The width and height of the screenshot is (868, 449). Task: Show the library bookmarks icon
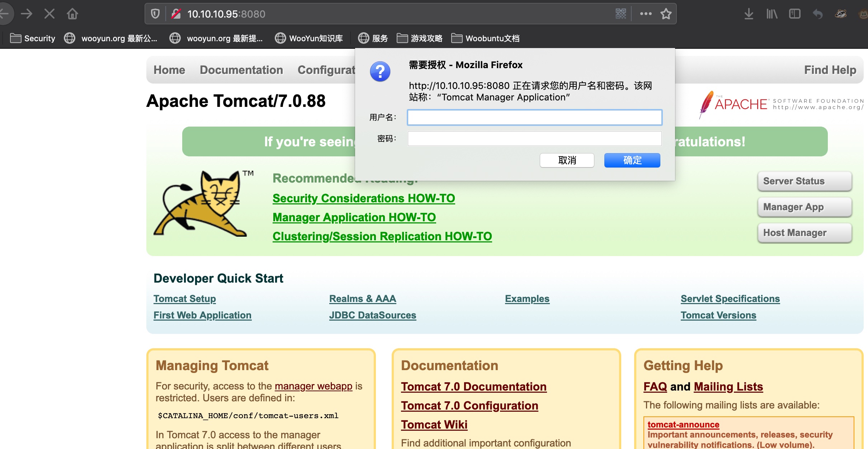(772, 14)
